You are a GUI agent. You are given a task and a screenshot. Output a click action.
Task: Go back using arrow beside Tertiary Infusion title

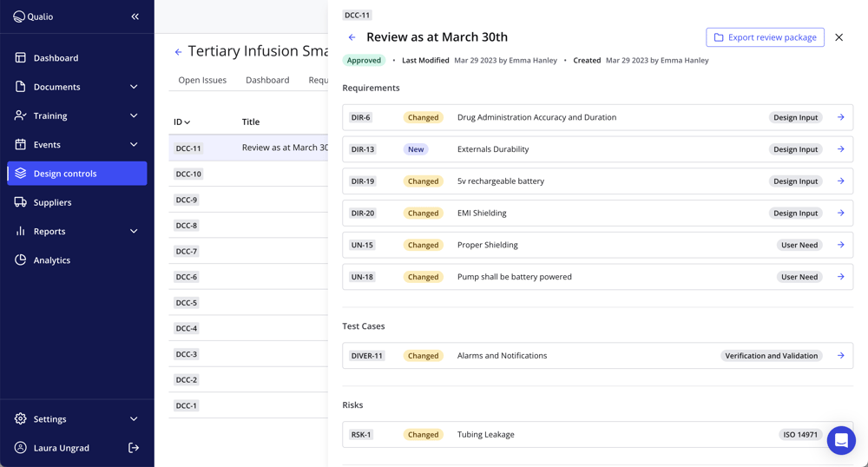pos(178,52)
